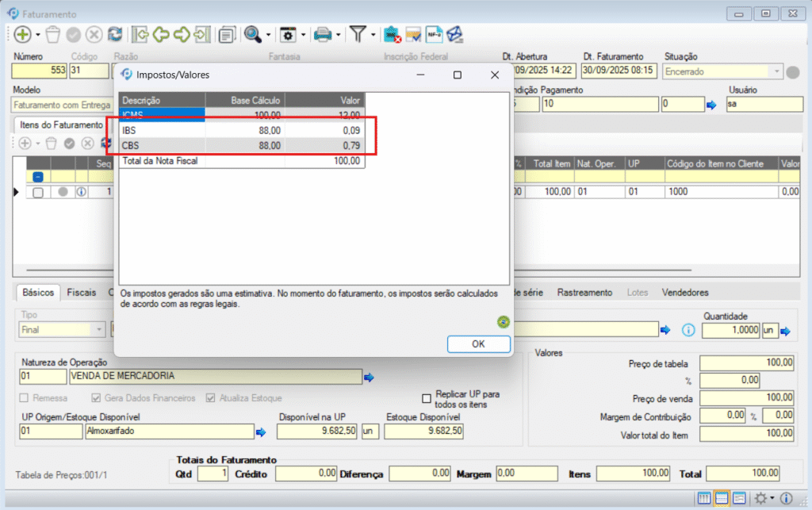Click the info icon beside Quantidade
Viewport: 812px width, 510px height.
(x=688, y=330)
